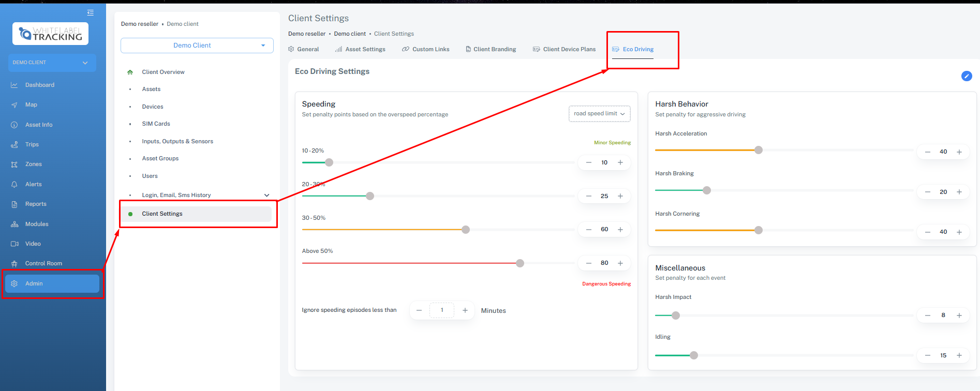Increase the 10-20% speeding penalty
This screenshot has width=980, height=391.
pos(620,162)
